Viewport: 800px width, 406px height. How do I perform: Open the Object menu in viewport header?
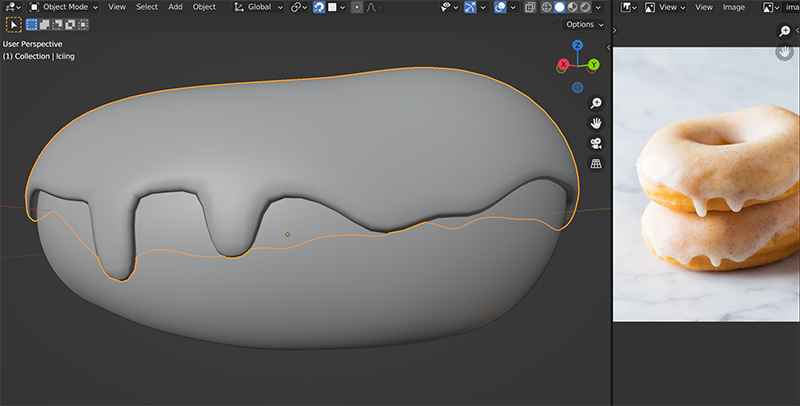tap(204, 7)
